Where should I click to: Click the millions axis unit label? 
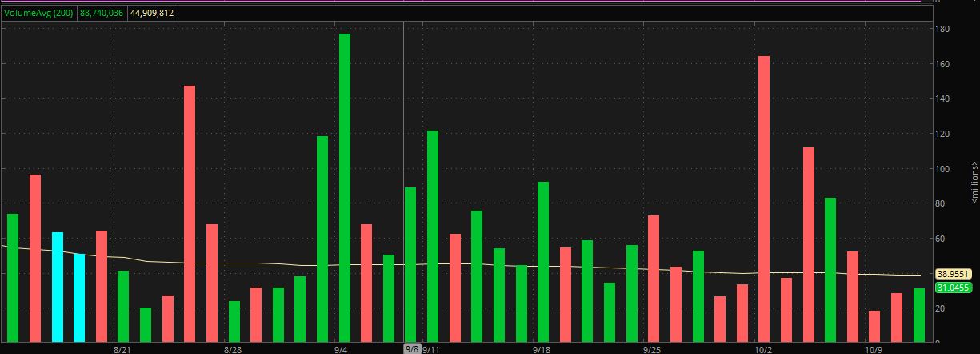[973, 181]
